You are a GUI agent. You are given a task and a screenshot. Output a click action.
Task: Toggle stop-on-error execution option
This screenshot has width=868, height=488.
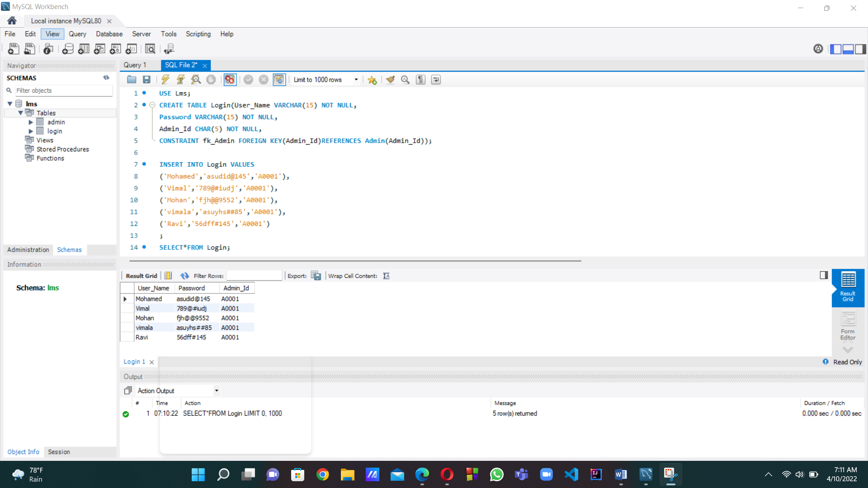(230, 80)
